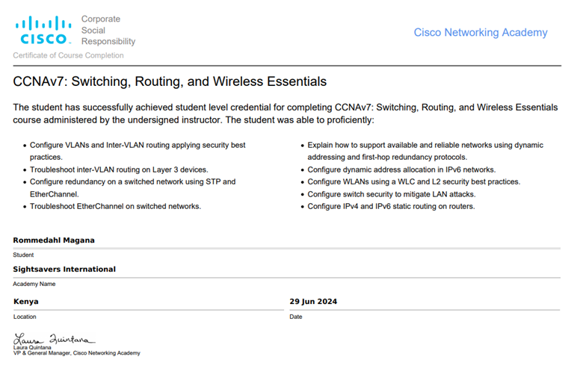Image resolution: width=583 pixels, height=392 pixels.
Task: Click the student name Rommedahl Magana
Action: (54, 240)
